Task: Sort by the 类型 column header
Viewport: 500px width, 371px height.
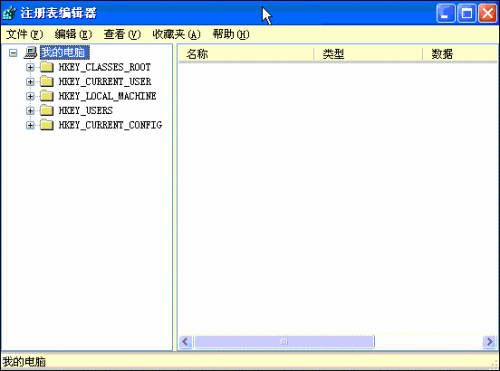Action: (x=368, y=54)
